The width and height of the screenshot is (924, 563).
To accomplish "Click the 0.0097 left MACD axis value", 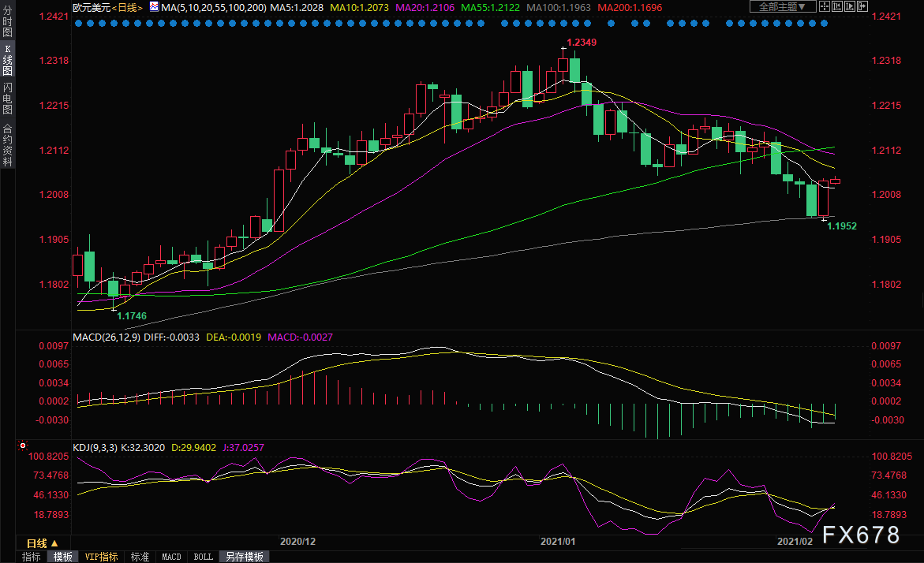I will [x=54, y=346].
